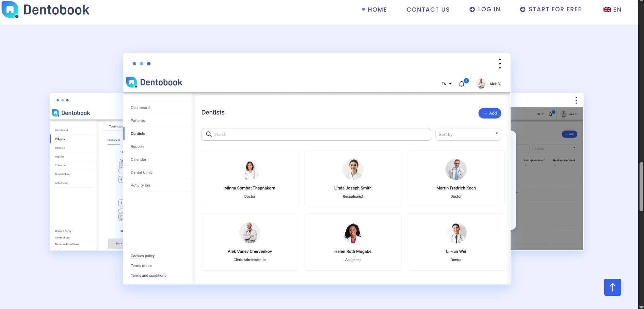The image size is (644, 309).
Task: Open Linda Joseph Smith's photo
Action: 353,170
